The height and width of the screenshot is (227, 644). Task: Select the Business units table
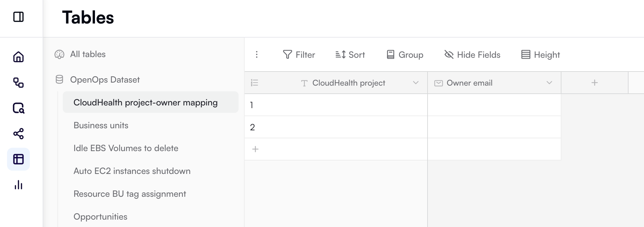[101, 125]
